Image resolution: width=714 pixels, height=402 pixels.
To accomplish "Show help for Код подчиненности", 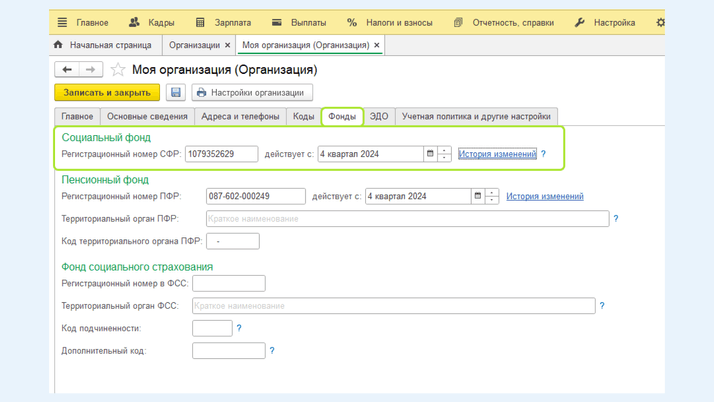I will point(239,328).
